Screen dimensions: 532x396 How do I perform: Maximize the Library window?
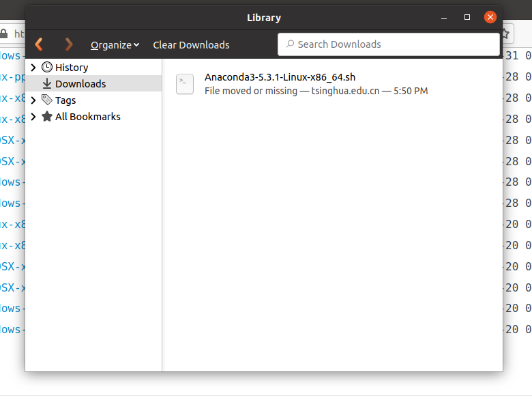click(x=467, y=17)
